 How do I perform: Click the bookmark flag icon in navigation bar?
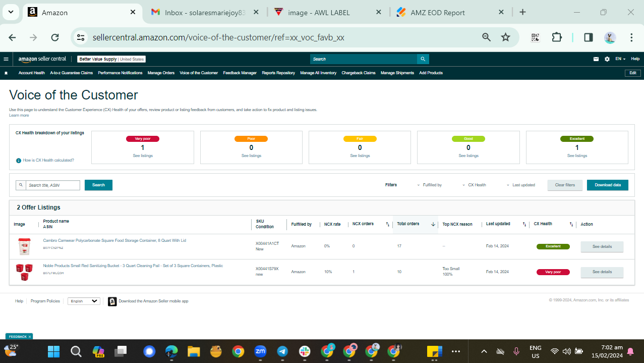(x=6, y=73)
